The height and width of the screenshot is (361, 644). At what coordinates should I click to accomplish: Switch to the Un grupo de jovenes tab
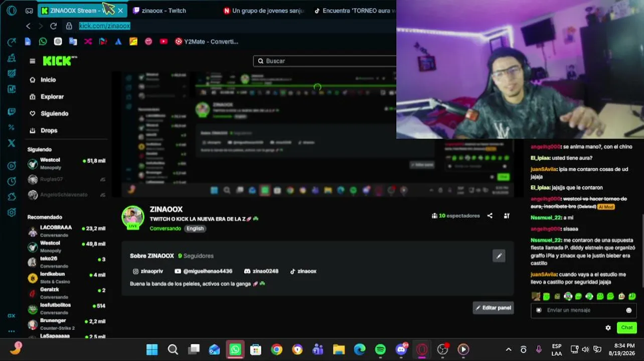(x=263, y=11)
